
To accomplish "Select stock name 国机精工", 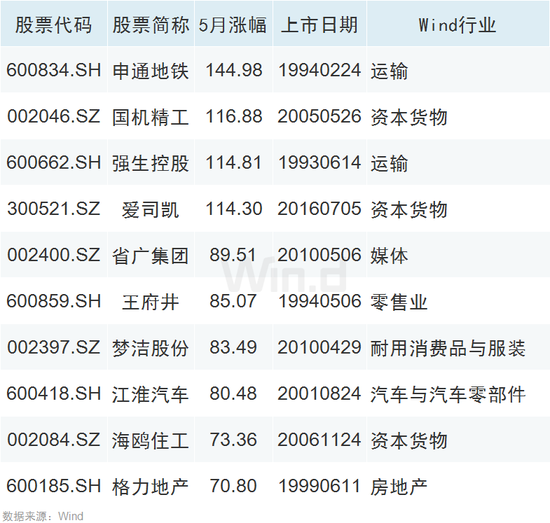I will [x=151, y=117].
